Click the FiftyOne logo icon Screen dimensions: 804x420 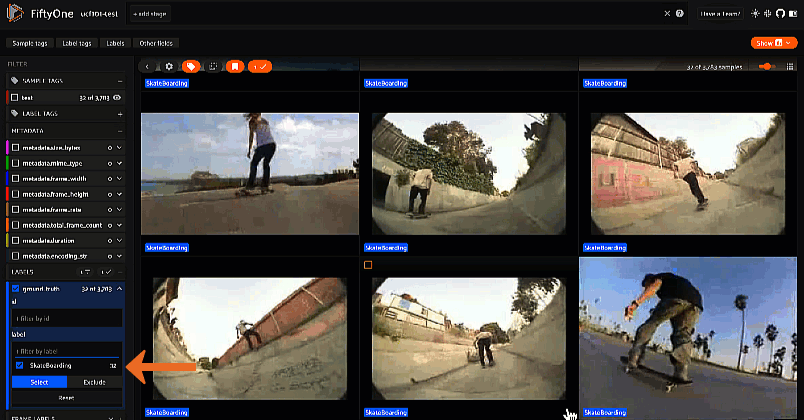(x=14, y=13)
